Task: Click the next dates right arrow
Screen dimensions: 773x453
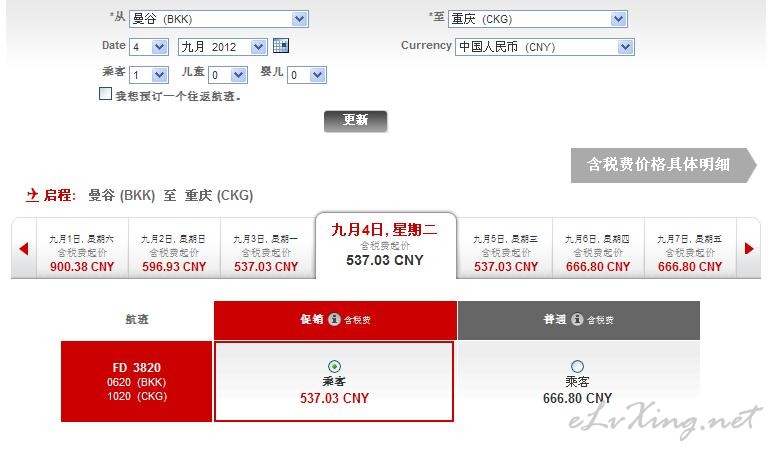Action: 749,248
